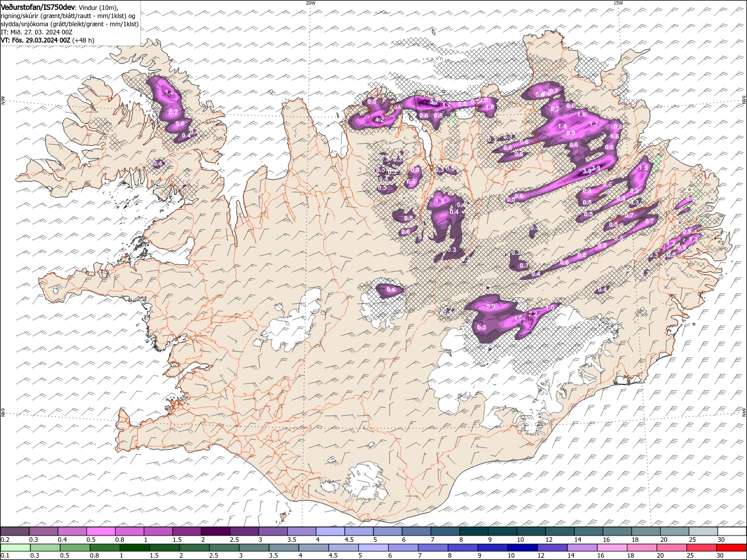Click the 25 label in snow legend row

point(693,540)
